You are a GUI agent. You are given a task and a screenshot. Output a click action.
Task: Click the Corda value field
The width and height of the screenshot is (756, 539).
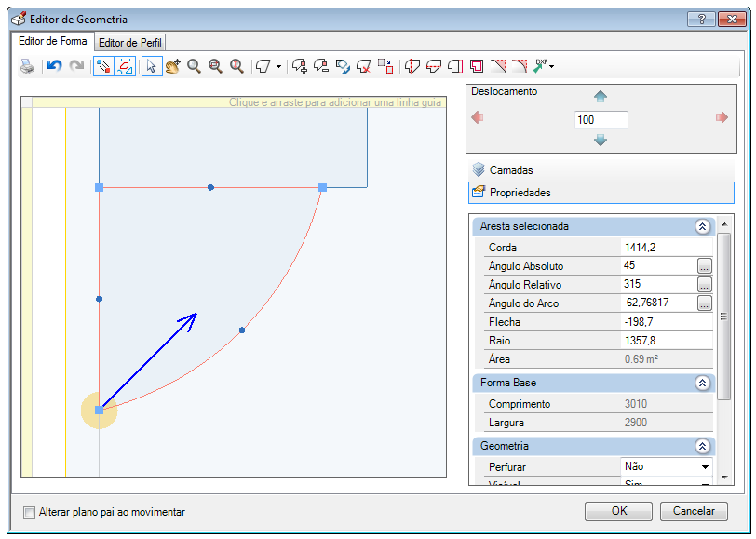(x=667, y=248)
